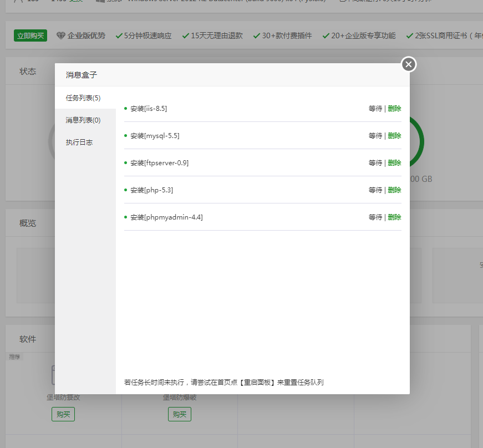Viewport: 483px width, 448px height.
Task: Delete the 安装[php-5.3] task
Action: coord(394,190)
